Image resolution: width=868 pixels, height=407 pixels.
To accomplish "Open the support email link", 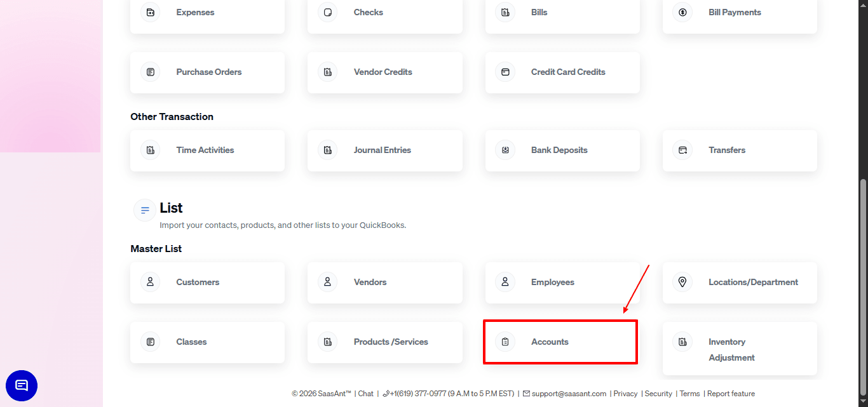I will (569, 393).
